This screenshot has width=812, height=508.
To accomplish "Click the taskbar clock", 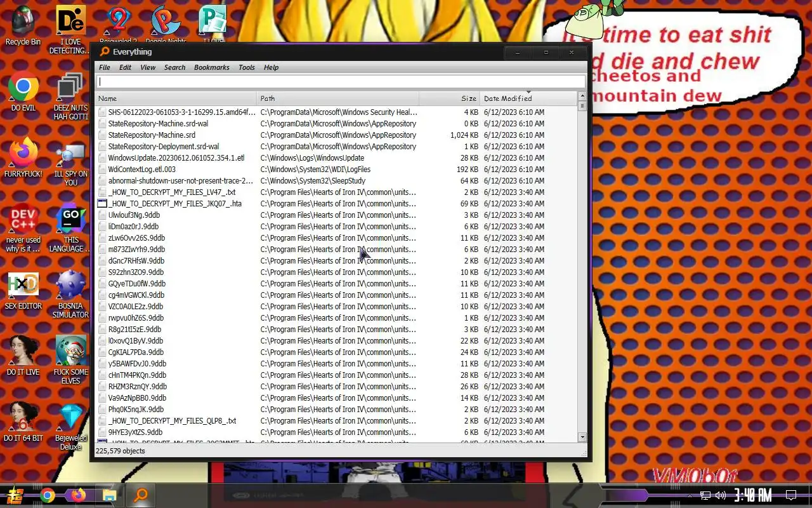I will click(753, 495).
